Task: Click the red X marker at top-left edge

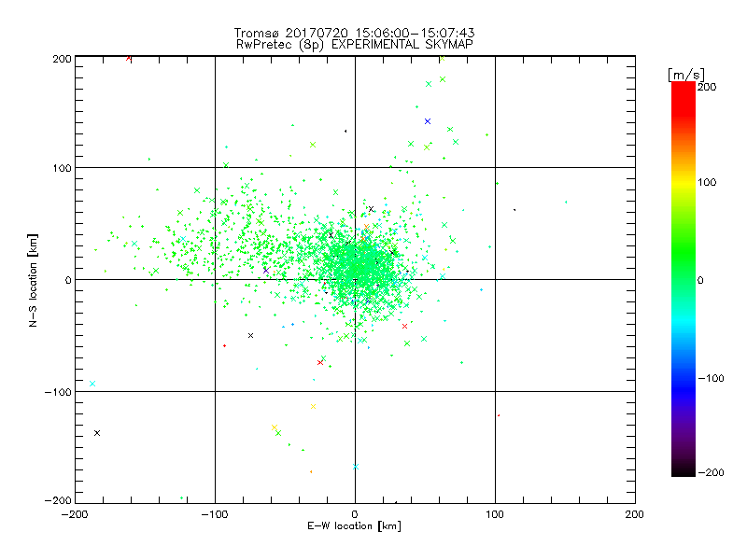Action: (x=129, y=58)
